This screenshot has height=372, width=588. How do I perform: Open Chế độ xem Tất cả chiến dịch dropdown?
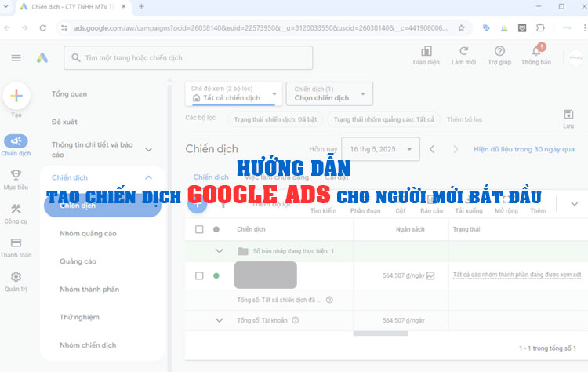point(234,93)
